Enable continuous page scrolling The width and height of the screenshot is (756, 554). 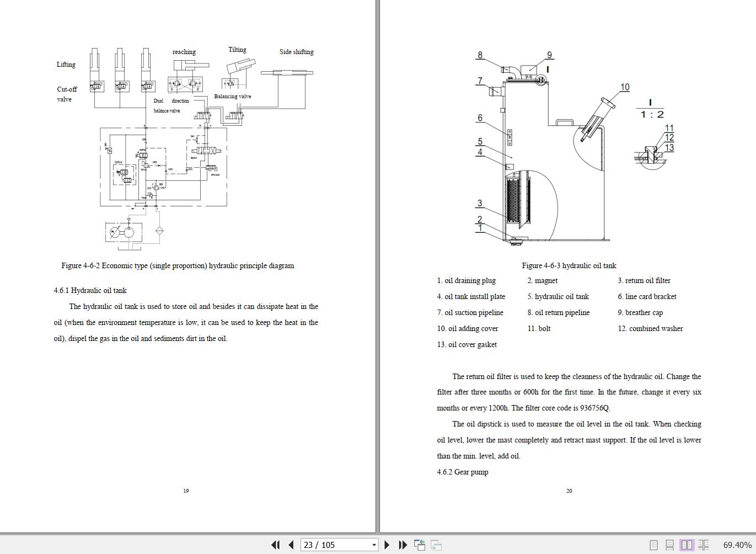pyautogui.click(x=669, y=545)
